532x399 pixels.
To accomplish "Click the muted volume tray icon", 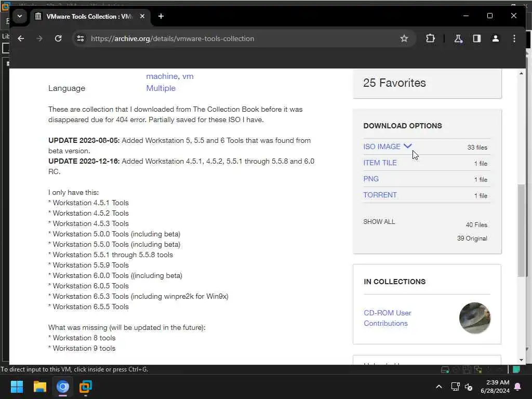I will [469, 387].
